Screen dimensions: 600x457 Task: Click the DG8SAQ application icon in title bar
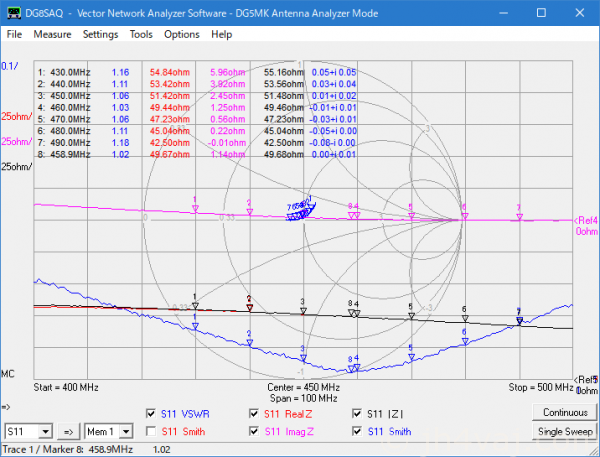[12, 12]
